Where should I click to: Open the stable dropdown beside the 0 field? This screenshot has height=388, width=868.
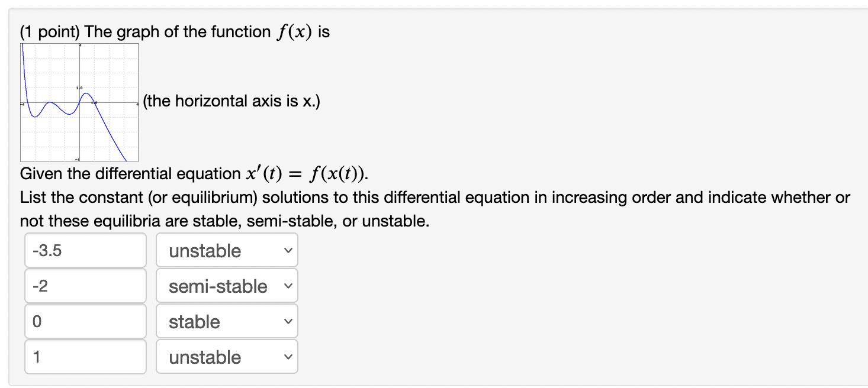[x=227, y=321]
